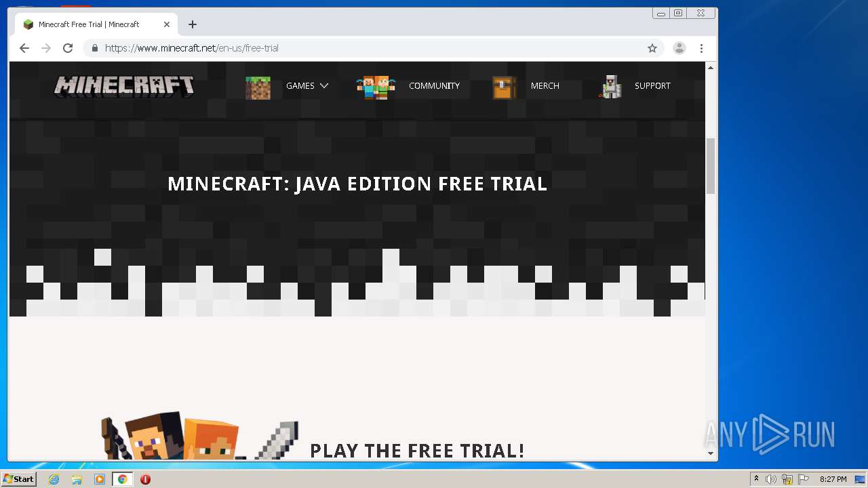The height and width of the screenshot is (488, 868).
Task: Open the Community menu item
Action: point(434,86)
